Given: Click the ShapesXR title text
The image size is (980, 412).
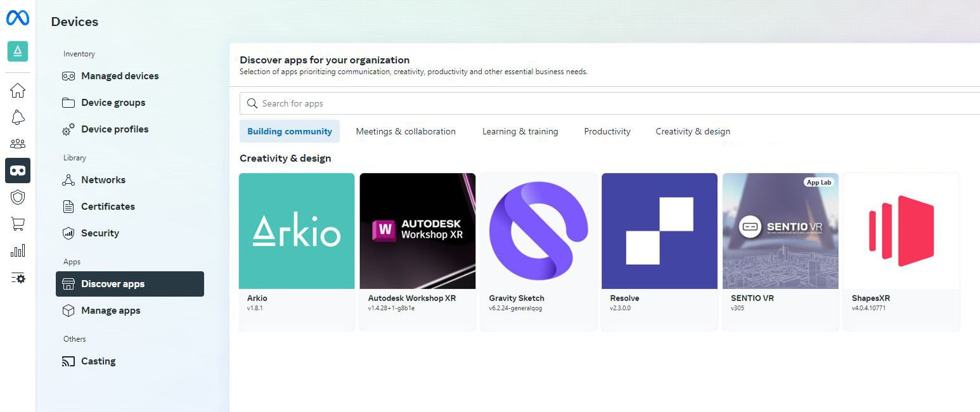Looking at the screenshot, I should click(x=871, y=298).
